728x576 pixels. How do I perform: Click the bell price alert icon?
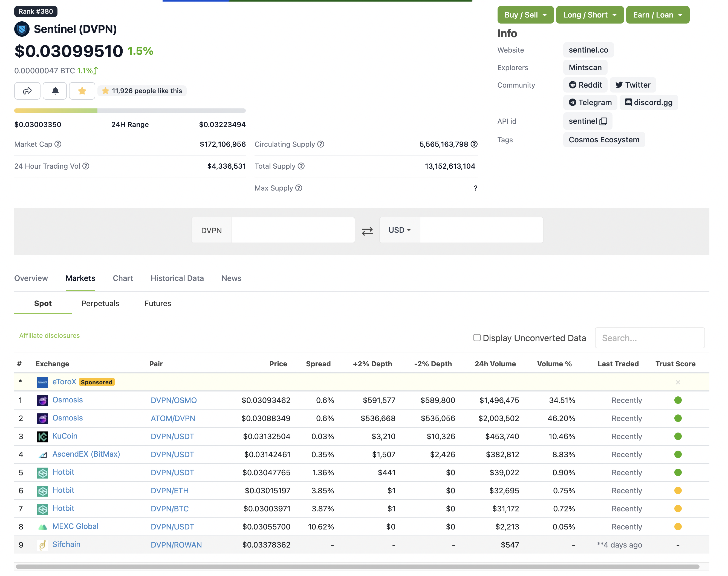pyautogui.click(x=55, y=91)
